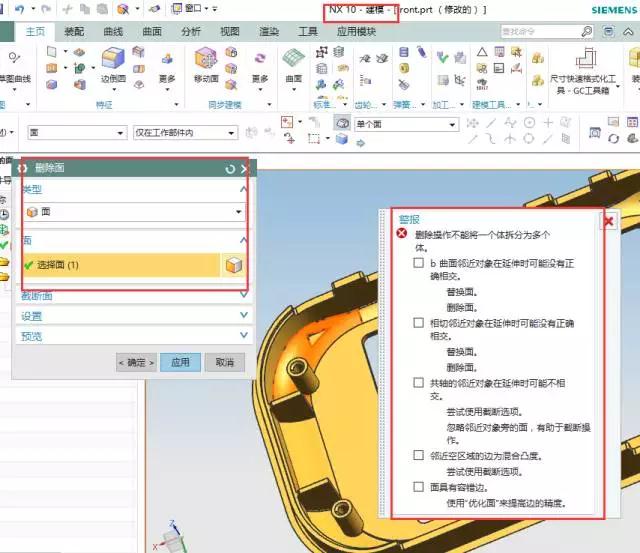Click the search magnifier icon in command finder
The width and height of the screenshot is (640, 553).
[587, 31]
